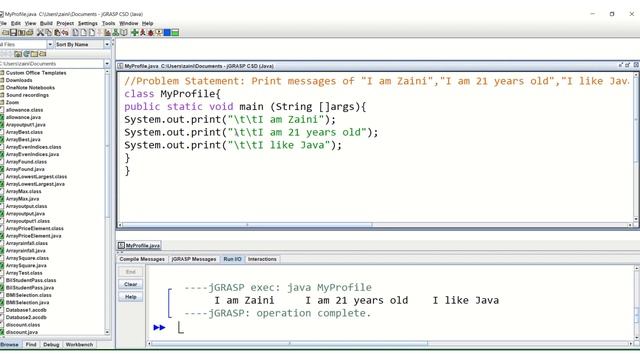Screen dimensions: 640x360
Task: Open the Settings menu
Action: coord(88,23)
